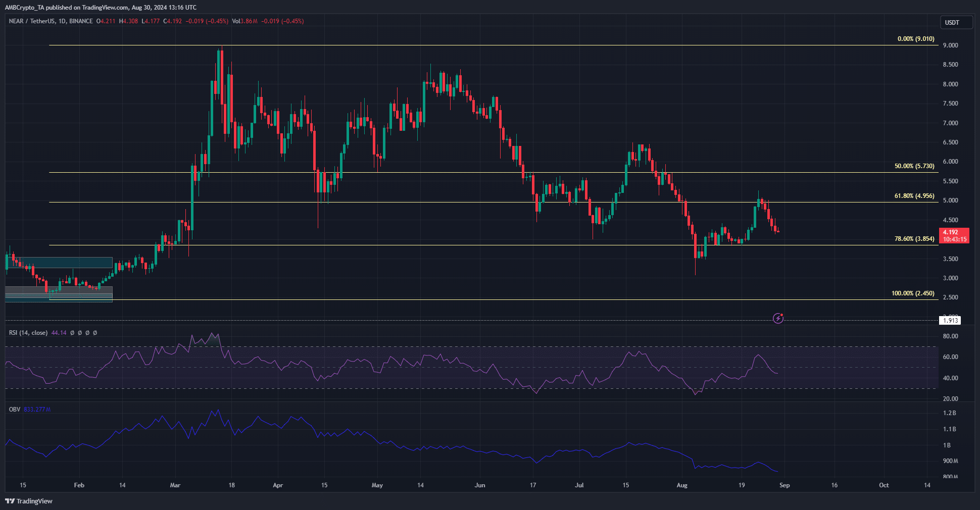Click the Aug label on time axis
Image resolution: width=980 pixels, height=510 pixels.
click(682, 485)
